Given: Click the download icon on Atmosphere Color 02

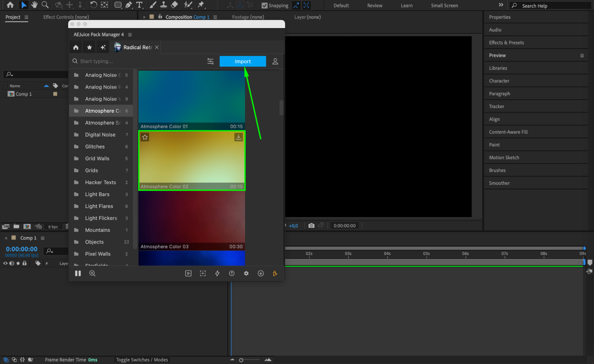Looking at the screenshot, I should point(238,137).
